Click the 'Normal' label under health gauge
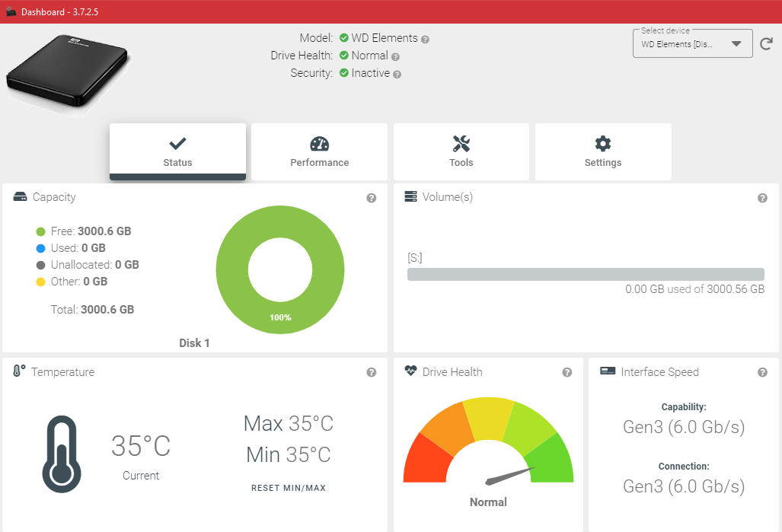This screenshot has height=532, width=782. click(488, 502)
